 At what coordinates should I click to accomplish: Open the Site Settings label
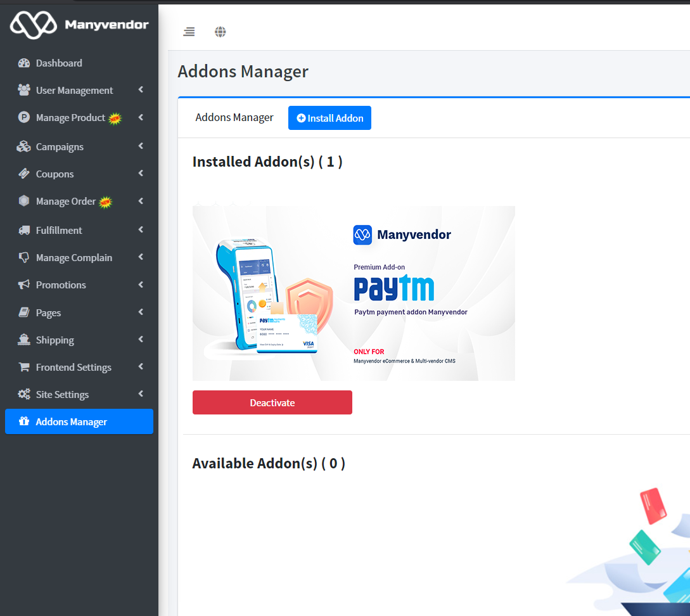63,395
